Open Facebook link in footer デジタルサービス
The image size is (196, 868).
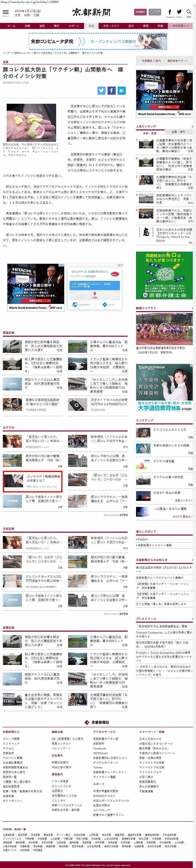[100, 748]
